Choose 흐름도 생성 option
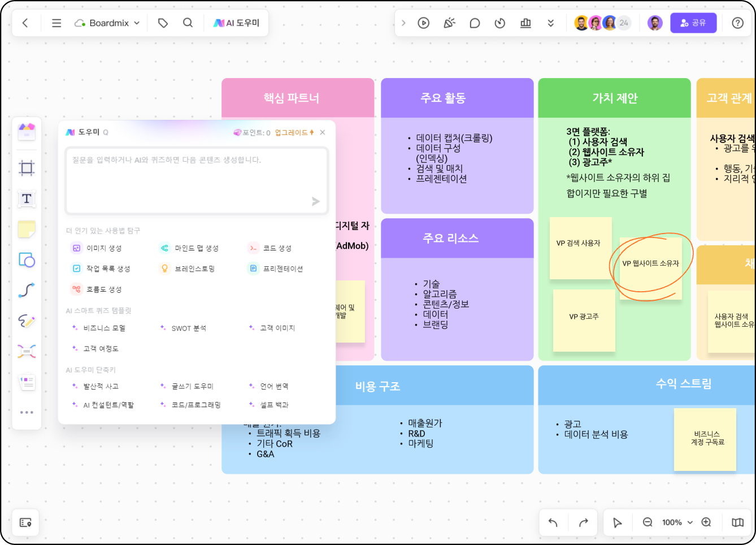 click(x=96, y=289)
